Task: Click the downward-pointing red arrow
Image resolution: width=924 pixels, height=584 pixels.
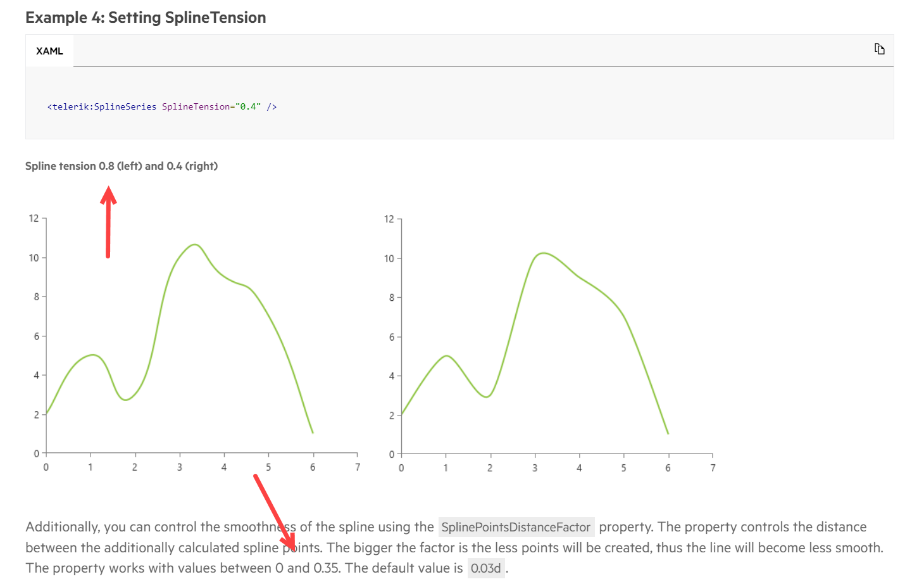Action: click(x=275, y=512)
